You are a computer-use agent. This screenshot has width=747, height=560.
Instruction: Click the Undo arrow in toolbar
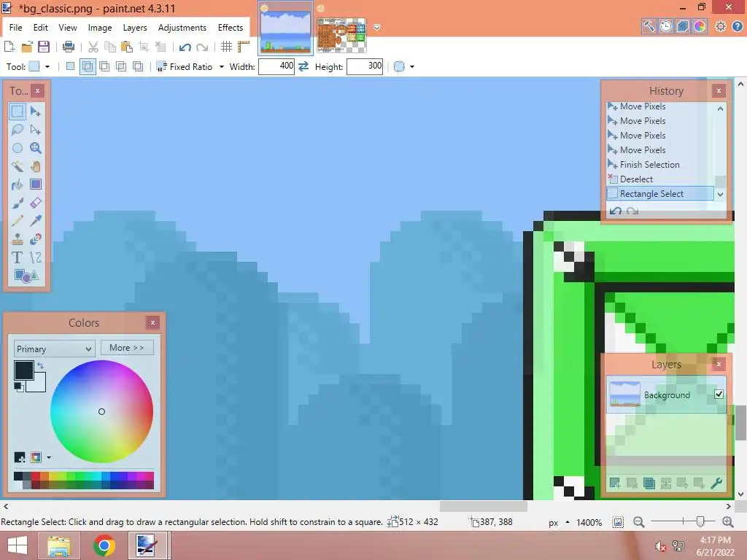tap(185, 47)
